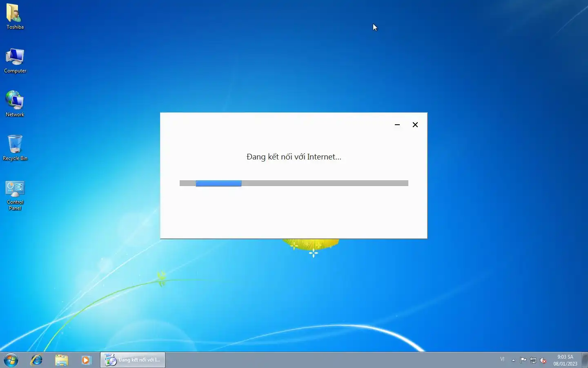588x368 pixels.
Task: Open the muted volume tray icon
Action: (543, 360)
